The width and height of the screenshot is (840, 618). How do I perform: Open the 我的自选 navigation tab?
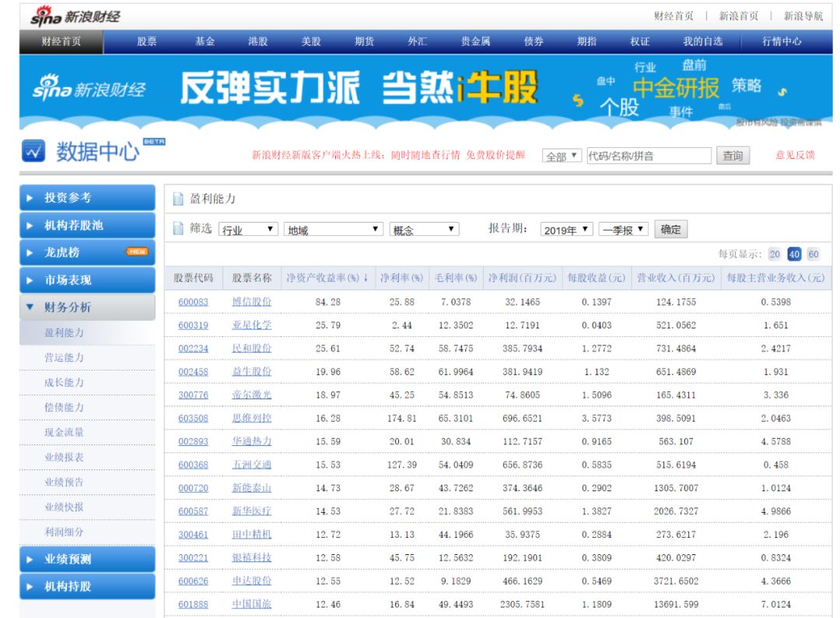pyautogui.click(x=703, y=41)
